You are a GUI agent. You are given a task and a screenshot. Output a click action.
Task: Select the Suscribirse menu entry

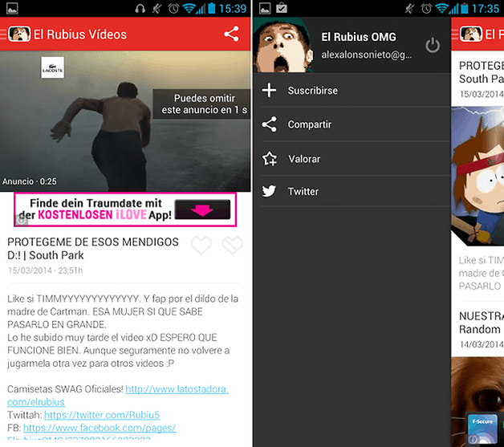(x=352, y=91)
